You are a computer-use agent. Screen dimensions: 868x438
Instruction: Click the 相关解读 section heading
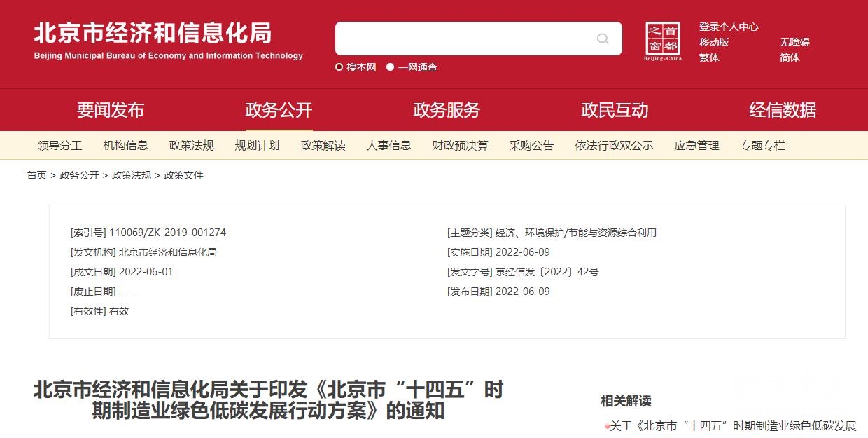click(x=626, y=401)
